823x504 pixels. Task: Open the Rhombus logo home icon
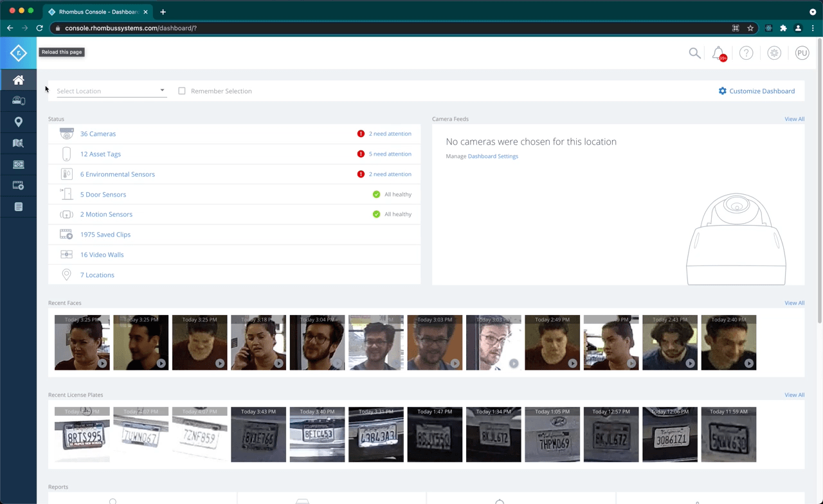point(18,53)
